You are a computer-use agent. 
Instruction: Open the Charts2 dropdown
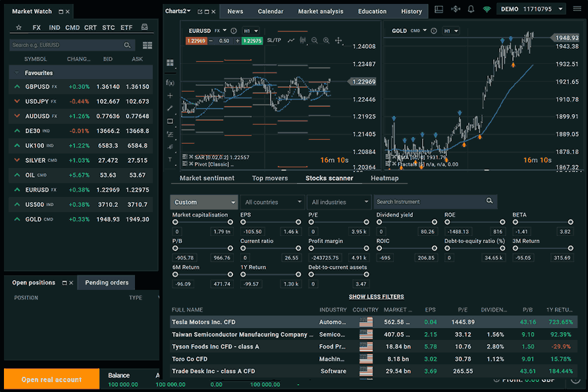(178, 11)
